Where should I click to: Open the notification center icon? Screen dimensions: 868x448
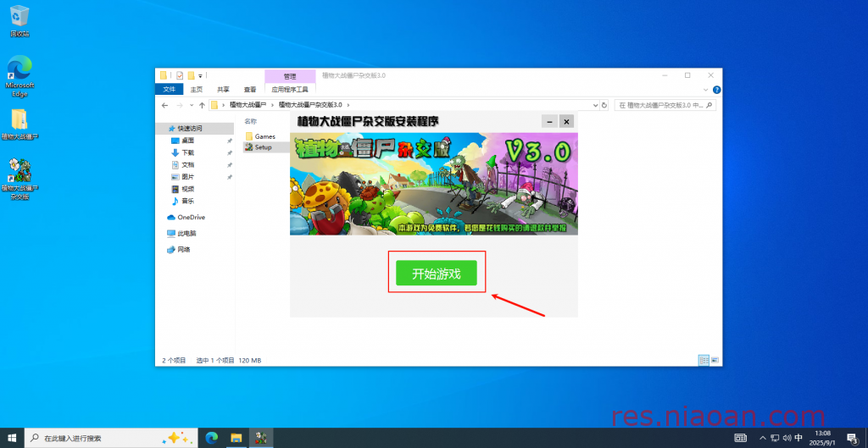pyautogui.click(x=852, y=438)
